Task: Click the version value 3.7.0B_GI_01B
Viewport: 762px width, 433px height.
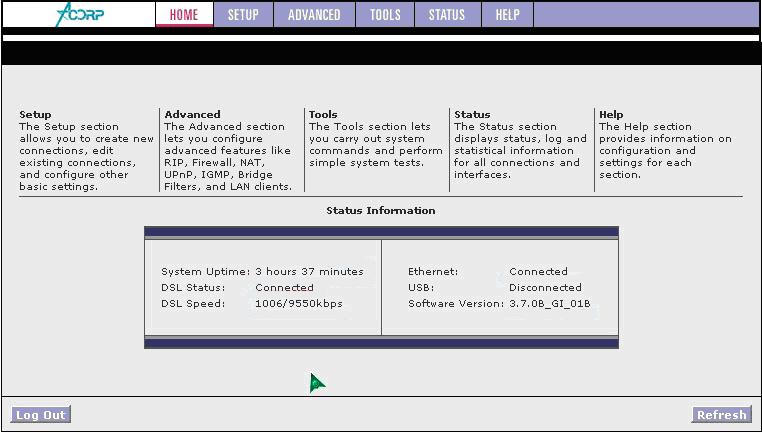Action: (x=550, y=304)
